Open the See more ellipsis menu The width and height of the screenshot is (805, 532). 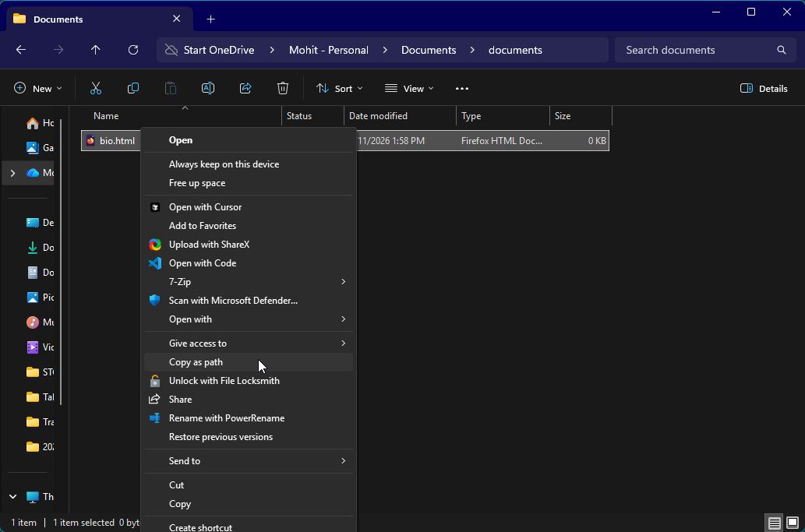(x=461, y=88)
